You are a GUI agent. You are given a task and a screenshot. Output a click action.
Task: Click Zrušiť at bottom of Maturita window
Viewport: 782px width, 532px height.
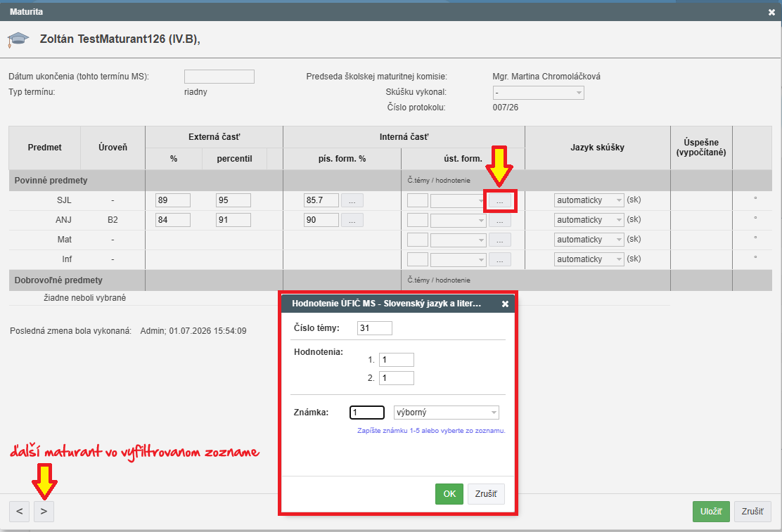click(752, 512)
